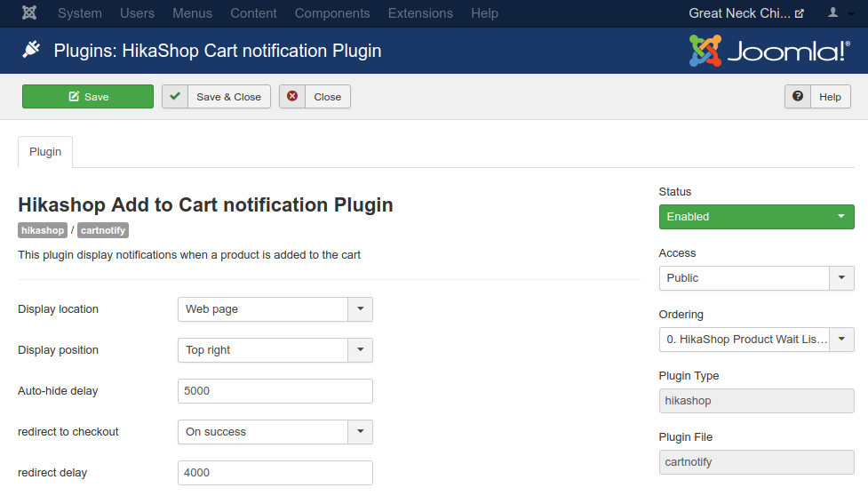Click the red X Close icon
This screenshot has height=504, width=868.
coord(292,97)
